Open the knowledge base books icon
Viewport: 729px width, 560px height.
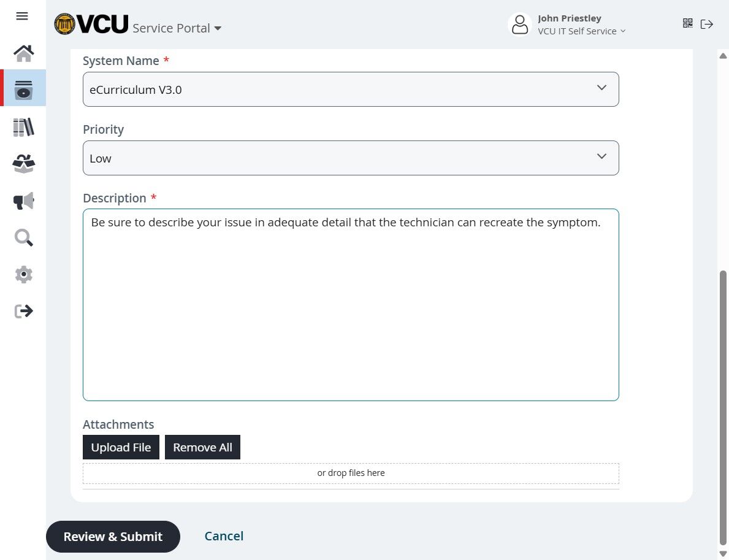click(x=23, y=127)
